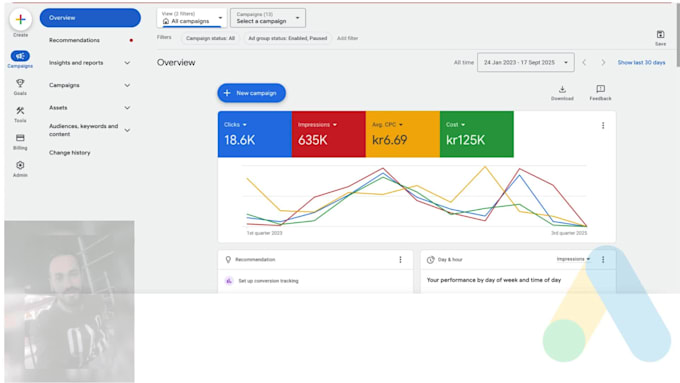Click the 635K impressions value

coord(312,140)
